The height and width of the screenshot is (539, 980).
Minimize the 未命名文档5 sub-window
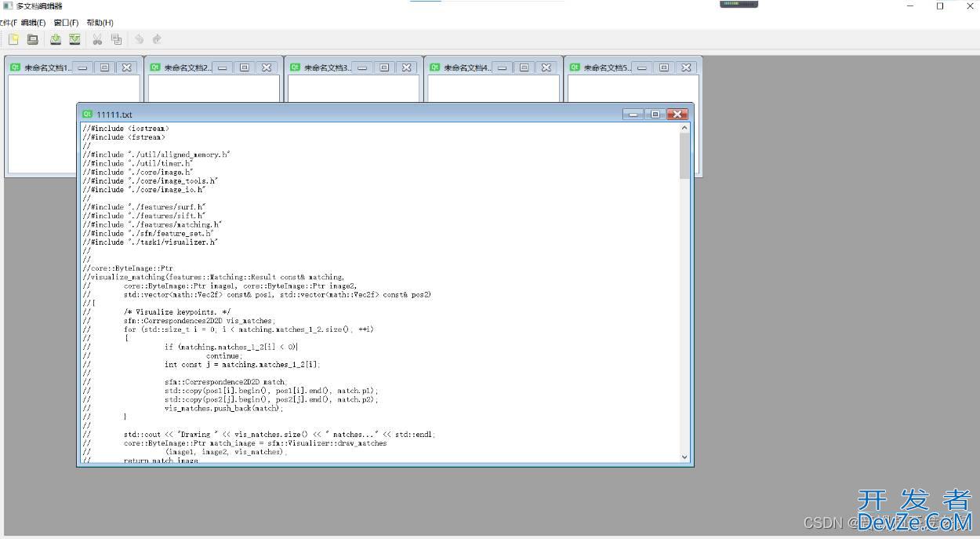642,67
